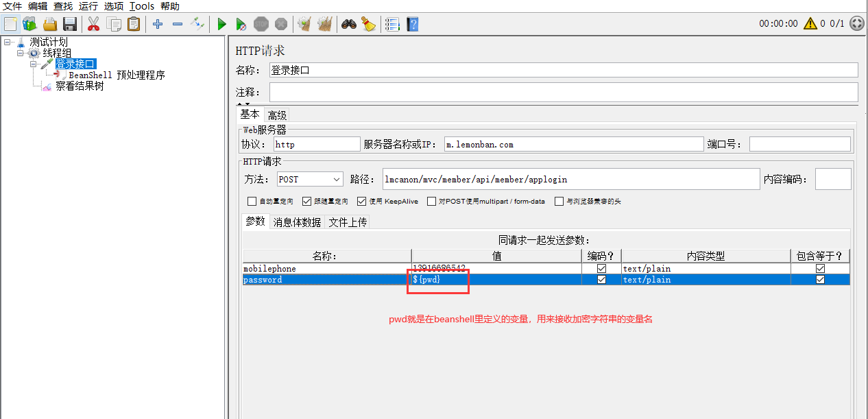
Task: Start the test with the green play icon
Action: [221, 23]
